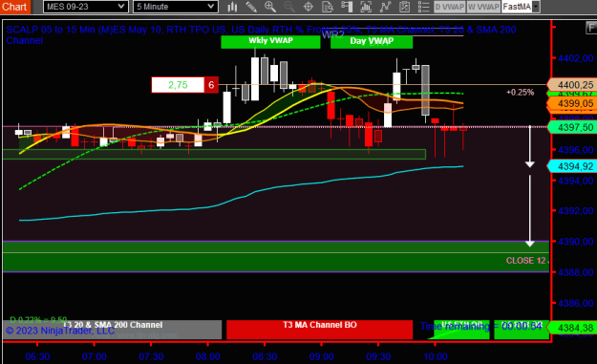Click the T3 MA Channel BO button
The height and width of the screenshot is (364, 597).
coord(319,330)
